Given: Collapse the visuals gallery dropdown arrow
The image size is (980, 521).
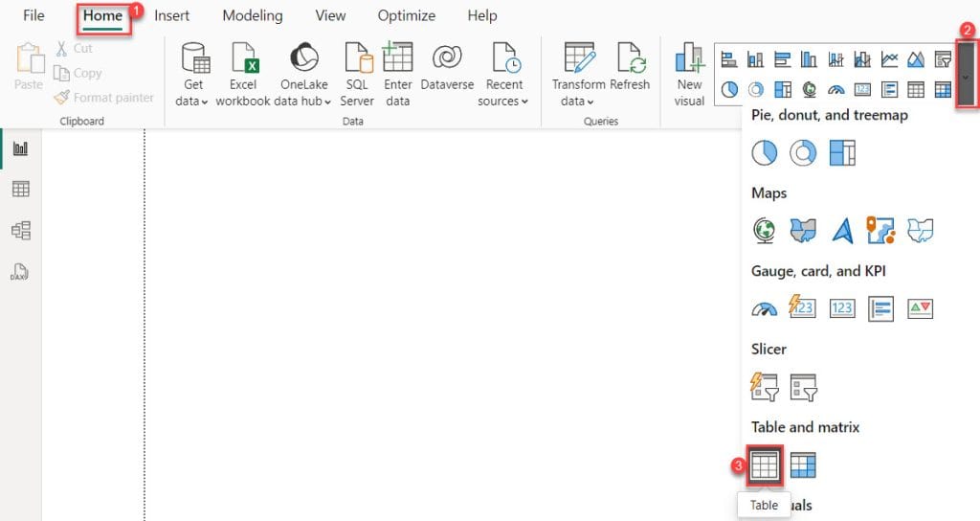Looking at the screenshot, I should pyautogui.click(x=966, y=75).
